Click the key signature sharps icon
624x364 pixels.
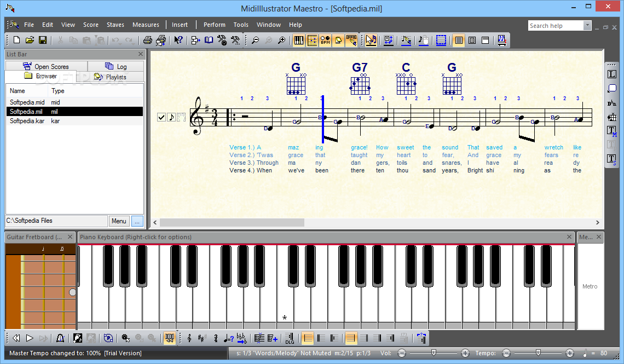pyautogui.click(x=202, y=338)
